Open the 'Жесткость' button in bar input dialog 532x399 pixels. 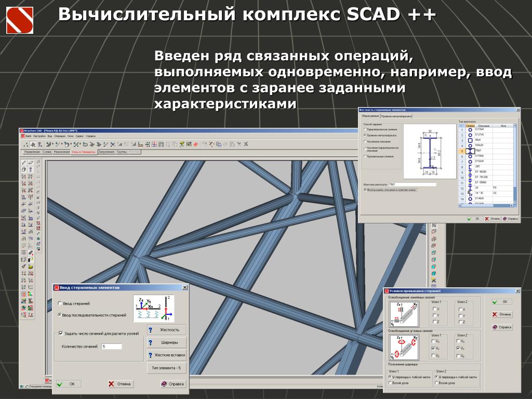click(x=167, y=329)
